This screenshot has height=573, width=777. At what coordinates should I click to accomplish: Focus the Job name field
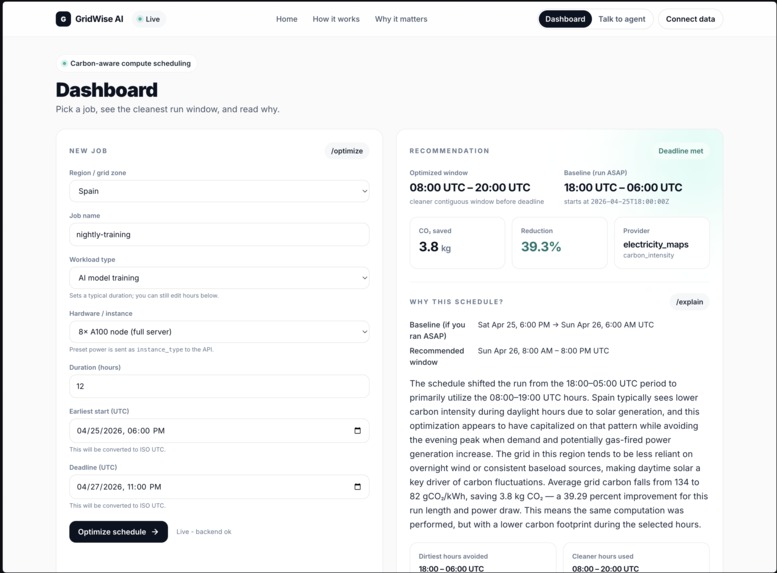[x=219, y=234]
